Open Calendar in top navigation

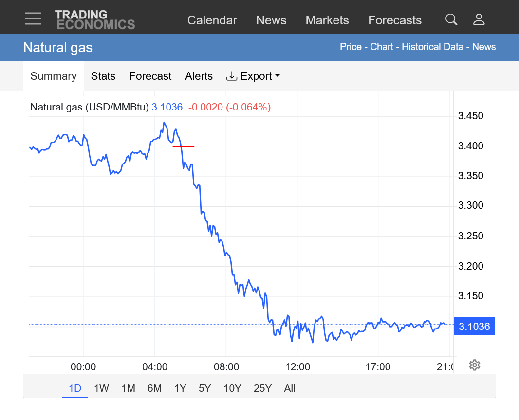212,20
